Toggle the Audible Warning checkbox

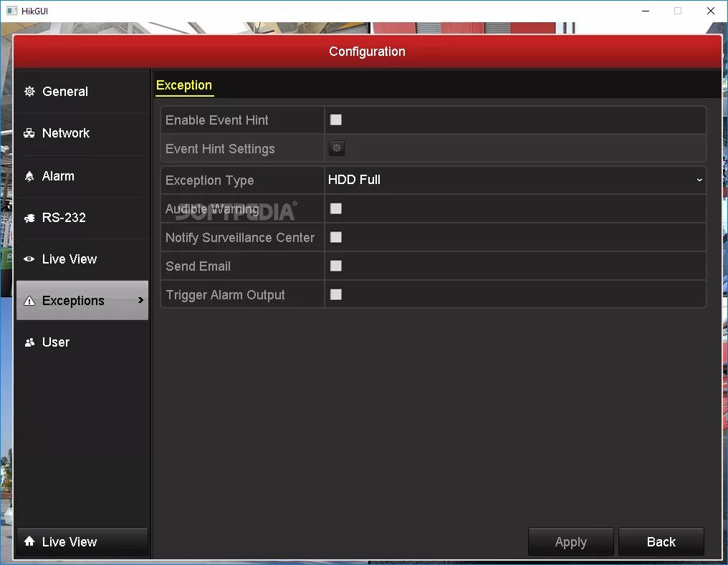coord(335,208)
